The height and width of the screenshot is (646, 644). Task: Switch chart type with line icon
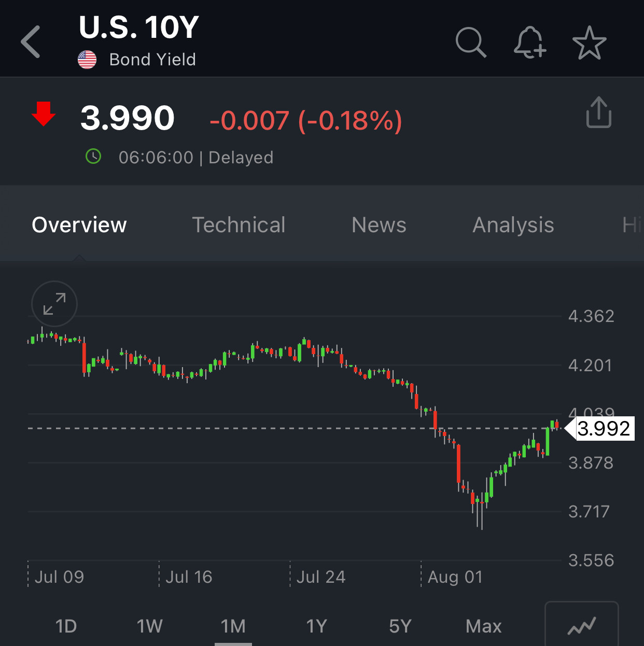tap(581, 626)
